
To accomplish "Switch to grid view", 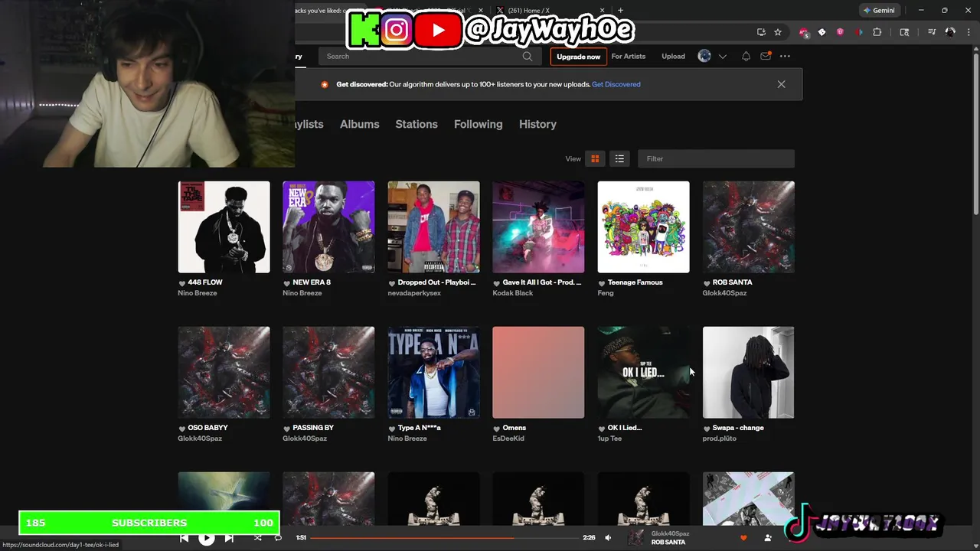I will 595,158.
